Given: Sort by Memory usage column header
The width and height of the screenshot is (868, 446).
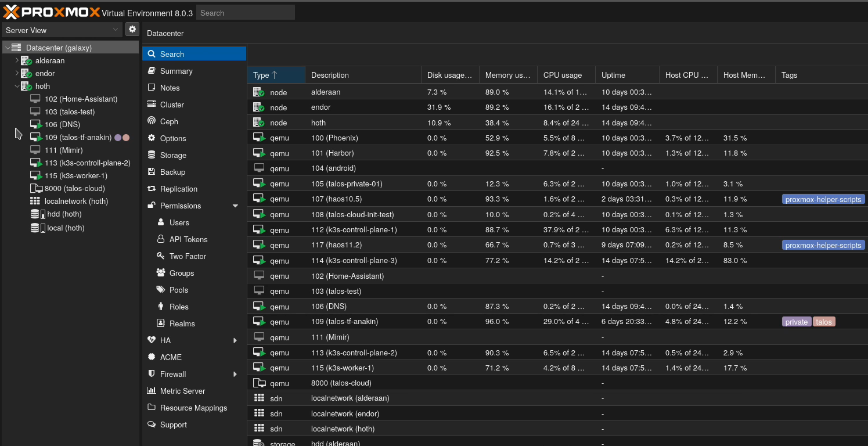Looking at the screenshot, I should [508, 75].
